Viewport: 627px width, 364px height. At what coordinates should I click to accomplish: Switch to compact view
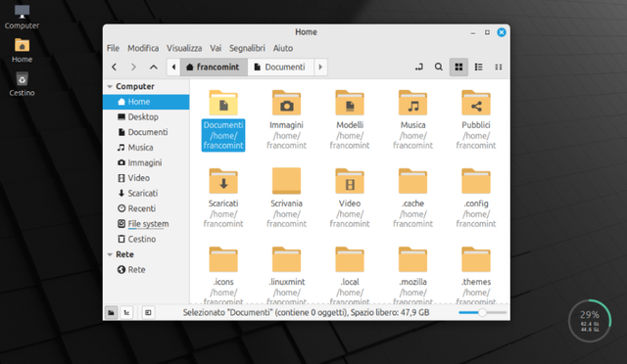(x=499, y=68)
